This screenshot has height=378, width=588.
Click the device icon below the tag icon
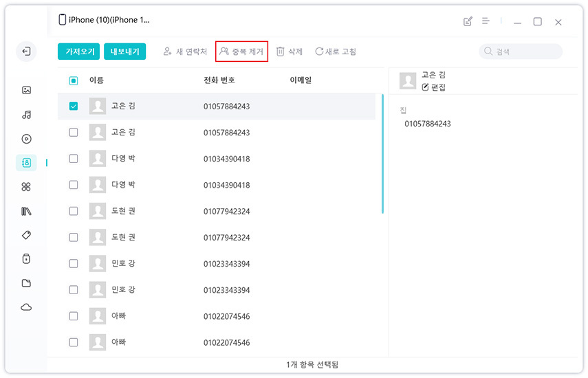pos(26,259)
